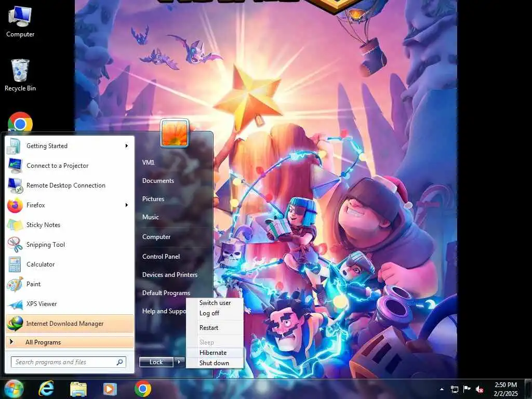
Task: Click the user account picture flower
Action: point(175,132)
